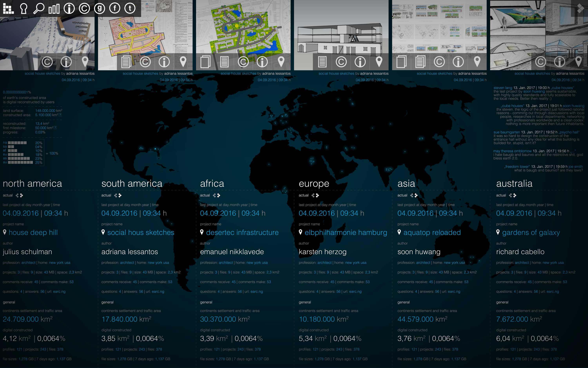Click the Twitter 't' social icon

click(x=130, y=8)
